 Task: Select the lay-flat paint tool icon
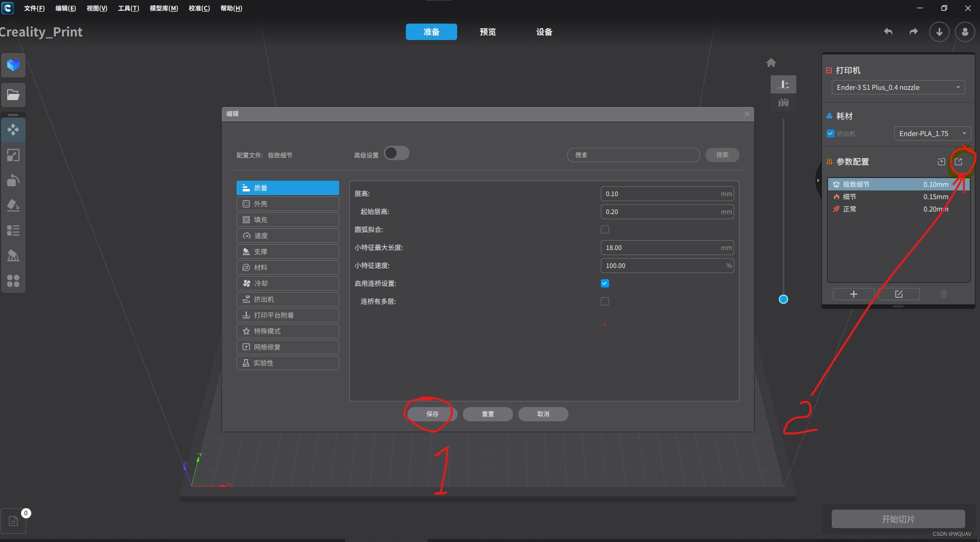(x=13, y=205)
